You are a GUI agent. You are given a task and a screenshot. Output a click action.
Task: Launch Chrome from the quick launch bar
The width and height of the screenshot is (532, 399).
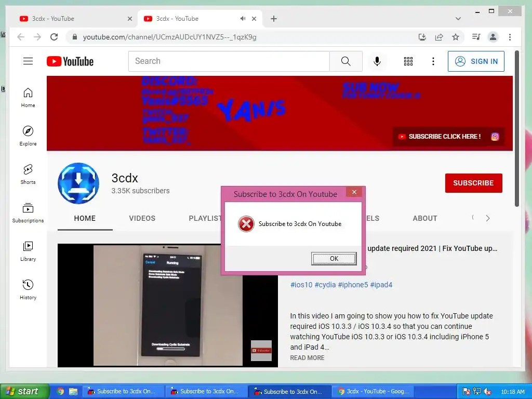60,391
